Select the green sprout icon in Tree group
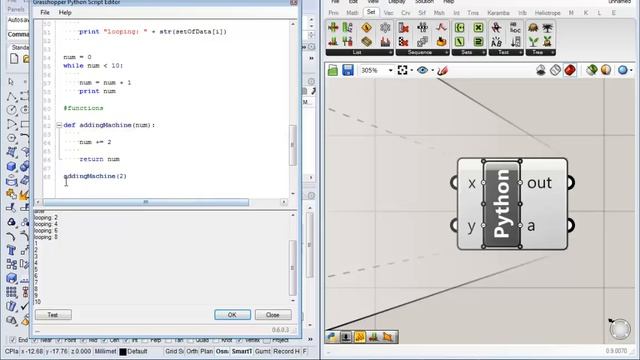640x360 pixels. click(533, 41)
